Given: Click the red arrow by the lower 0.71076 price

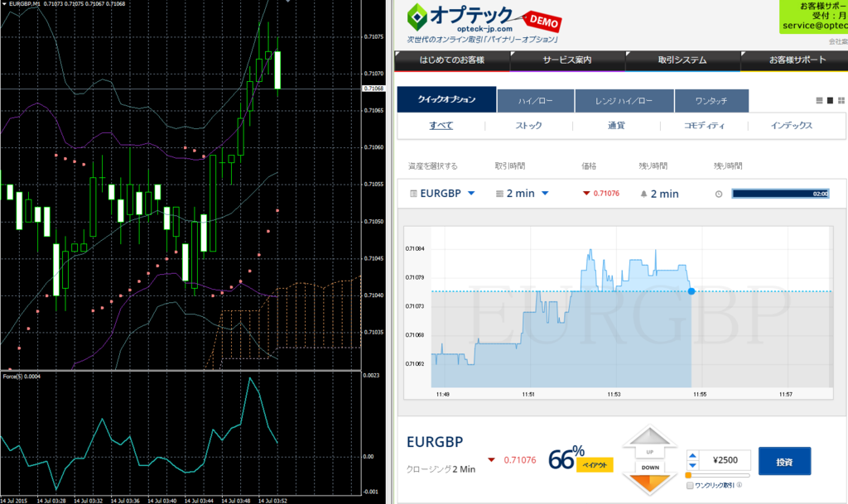Looking at the screenshot, I should (491, 460).
